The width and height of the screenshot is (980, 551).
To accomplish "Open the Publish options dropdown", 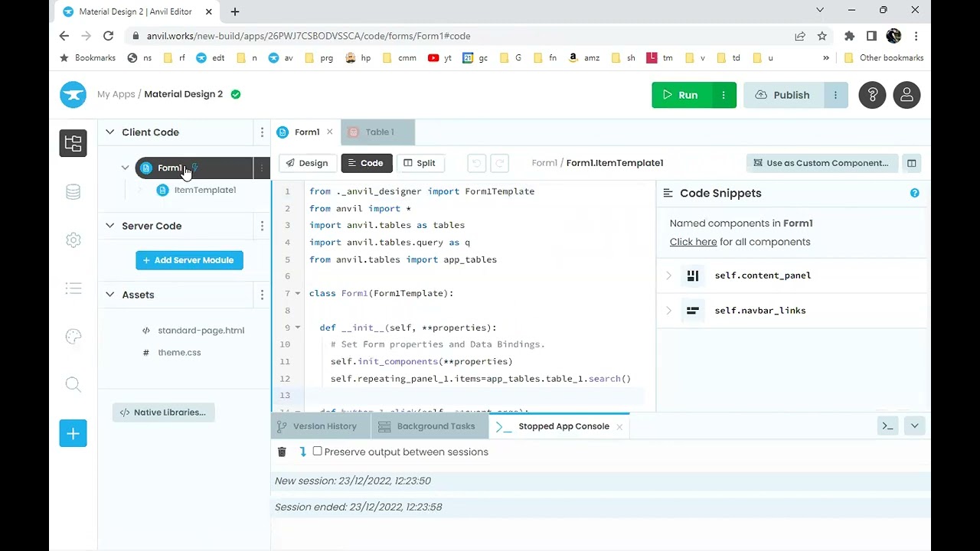I will click(835, 95).
